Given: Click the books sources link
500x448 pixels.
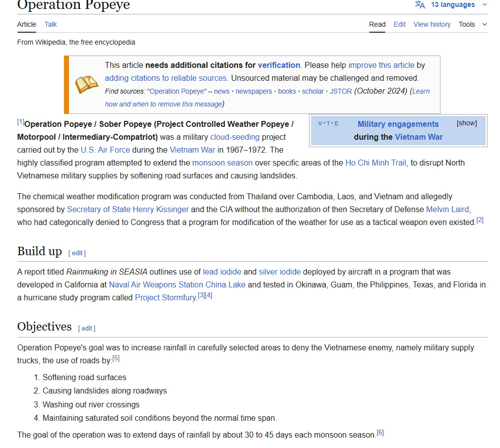Looking at the screenshot, I should click(x=287, y=92).
